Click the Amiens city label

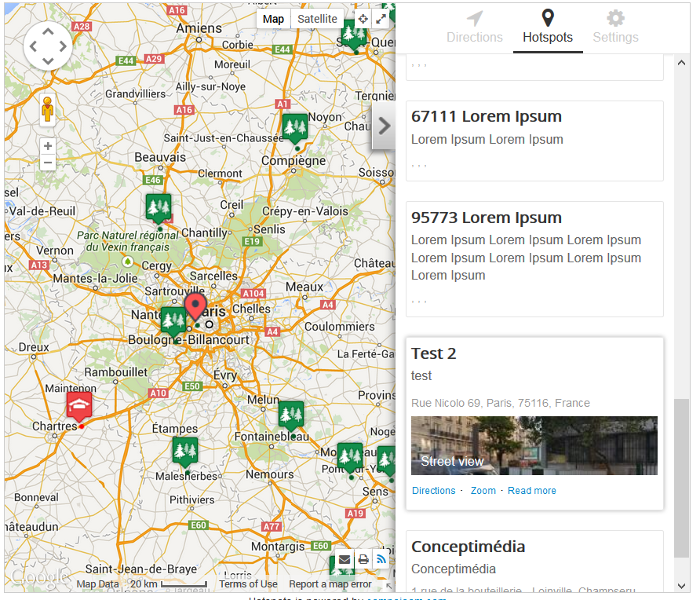pos(199,28)
